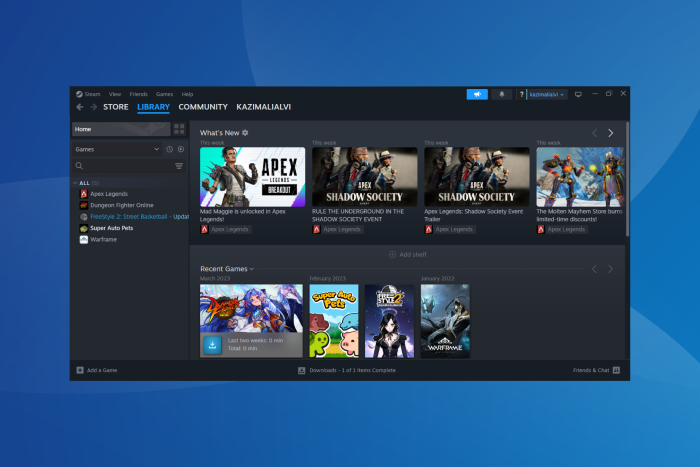This screenshot has width=700, height=467.
Task: Switch to Big Picture mode monitor icon
Action: [x=578, y=94]
